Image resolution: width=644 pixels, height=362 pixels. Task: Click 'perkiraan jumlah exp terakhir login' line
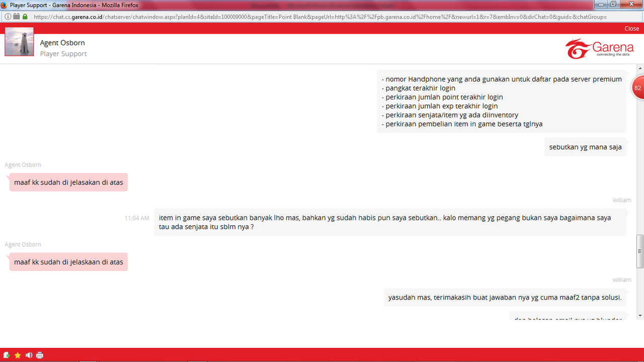click(440, 106)
